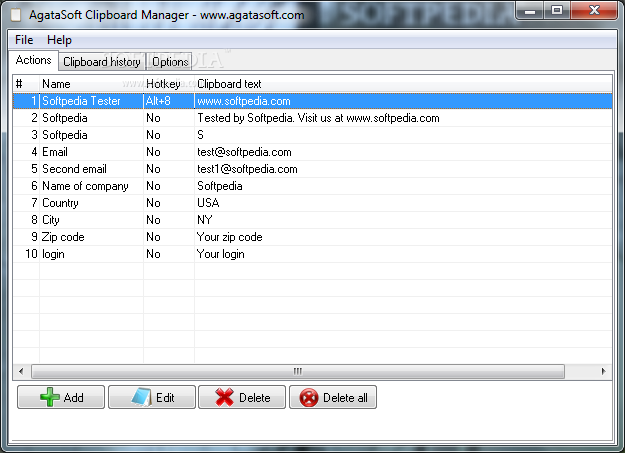Click test@softpedia.com clipboard text
The width and height of the screenshot is (625, 453).
click(244, 152)
